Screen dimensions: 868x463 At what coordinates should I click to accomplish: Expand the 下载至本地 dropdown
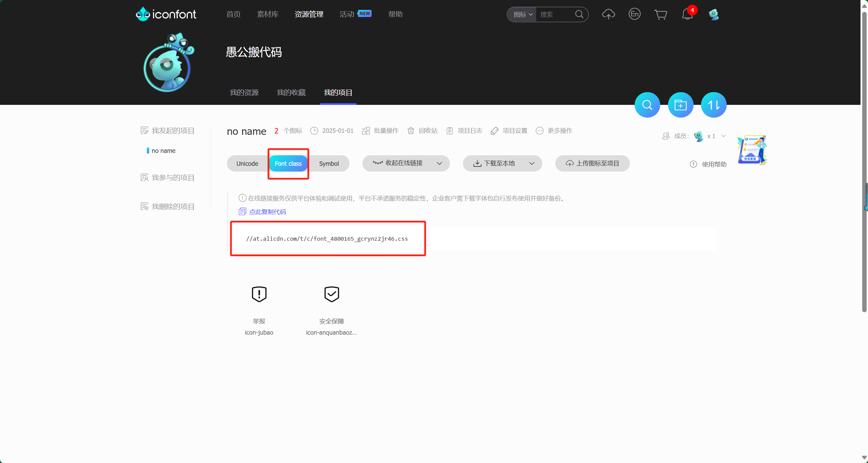pyautogui.click(x=531, y=163)
